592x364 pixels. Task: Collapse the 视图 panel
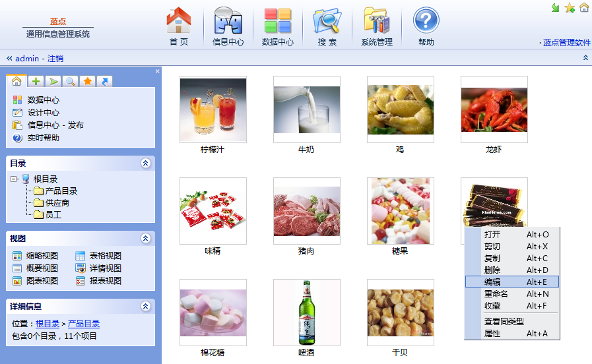tap(146, 238)
